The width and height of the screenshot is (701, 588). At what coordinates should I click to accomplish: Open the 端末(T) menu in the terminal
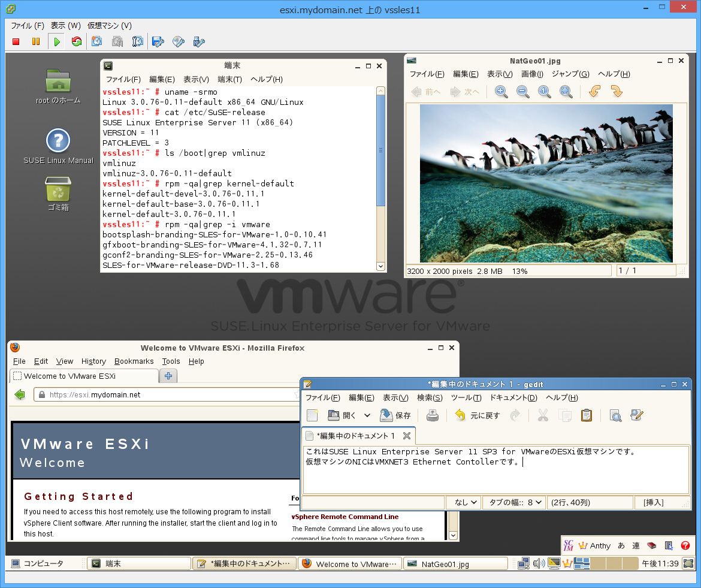(230, 79)
